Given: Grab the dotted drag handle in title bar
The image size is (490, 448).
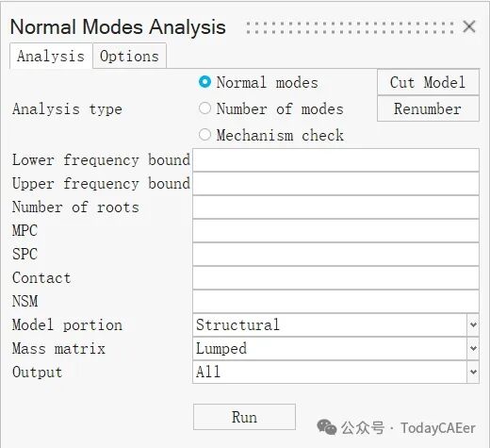Looking at the screenshot, I should [x=351, y=27].
